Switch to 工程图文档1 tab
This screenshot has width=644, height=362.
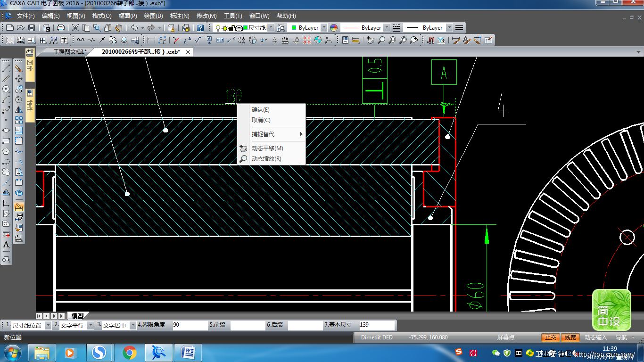(69, 52)
